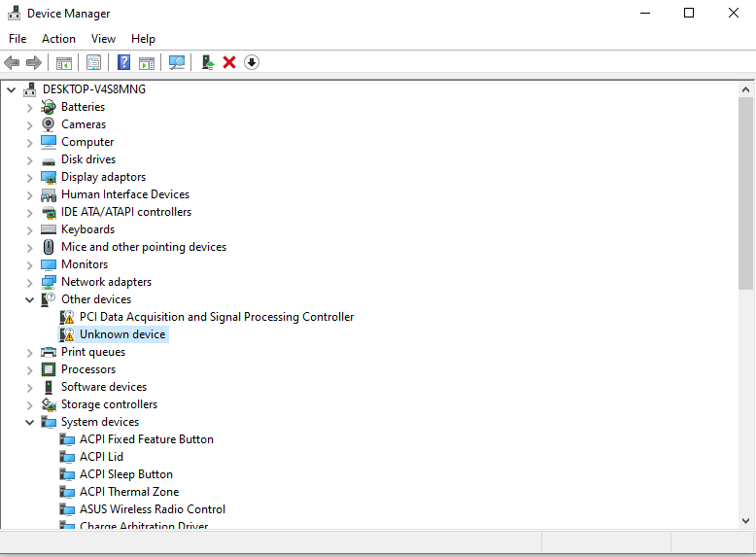This screenshot has height=557, width=756.
Task: Click the Keyboards icon
Action: tap(49, 229)
